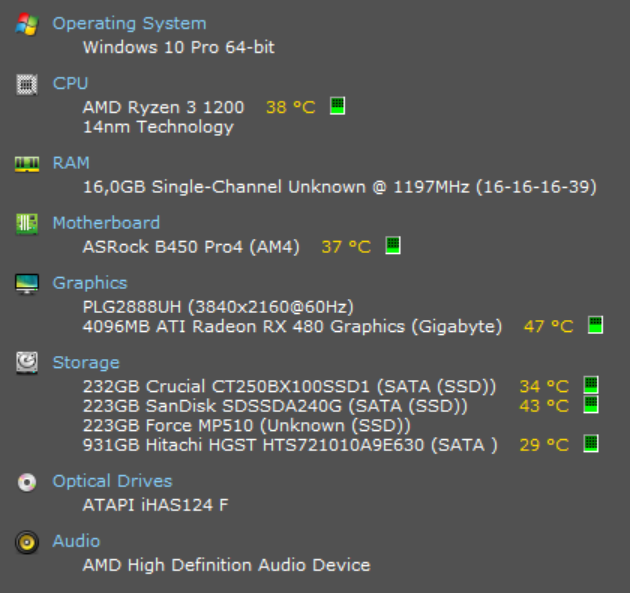This screenshot has height=593, width=630.
Task: Click the motherboard 37 °C temperature value
Action: tap(346, 247)
